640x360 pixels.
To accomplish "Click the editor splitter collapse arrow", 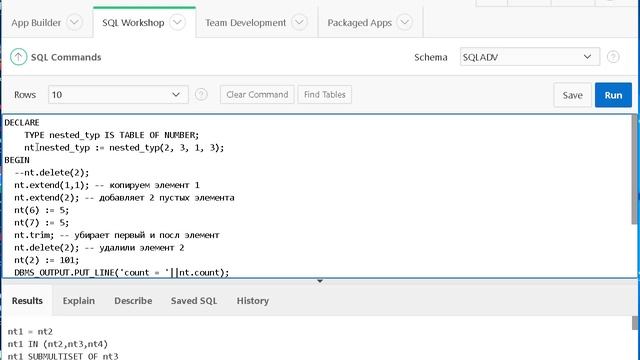I will coord(320,281).
